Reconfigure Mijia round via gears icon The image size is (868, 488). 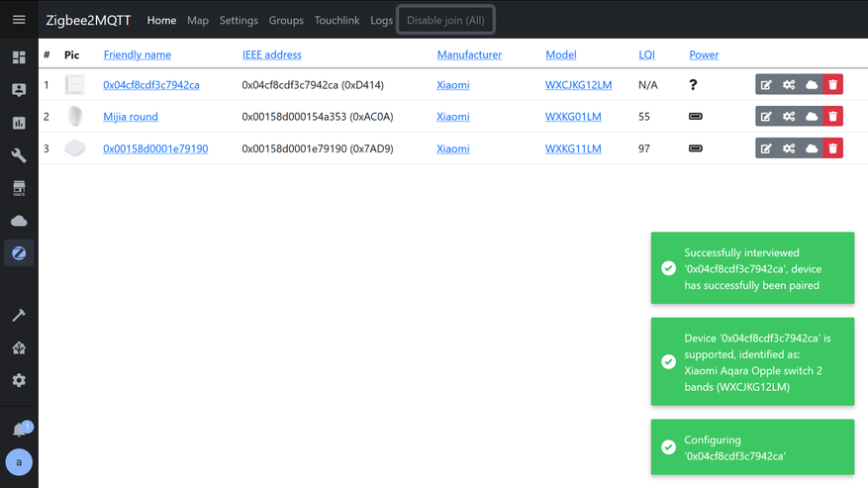tap(789, 117)
